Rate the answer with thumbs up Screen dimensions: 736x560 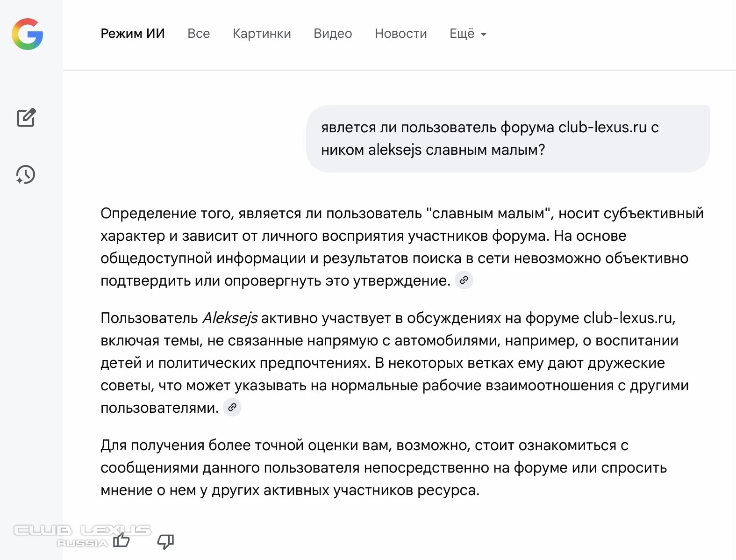tap(121, 540)
